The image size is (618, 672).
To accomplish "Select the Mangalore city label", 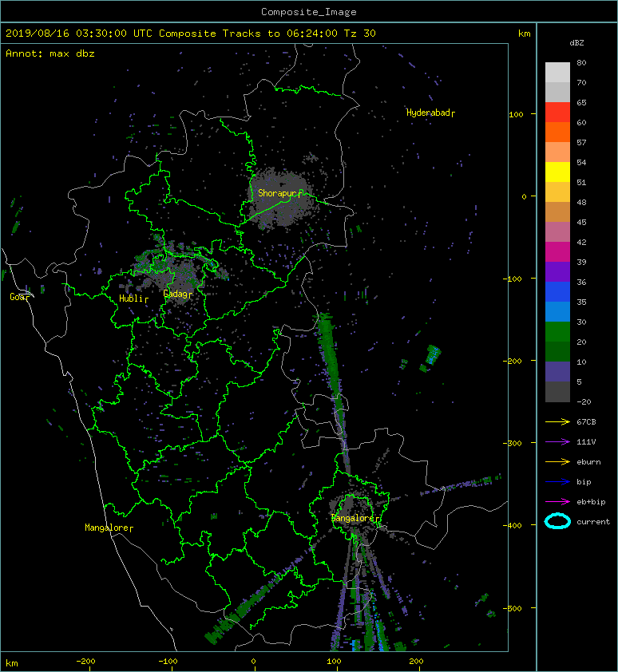I will 109,528.
